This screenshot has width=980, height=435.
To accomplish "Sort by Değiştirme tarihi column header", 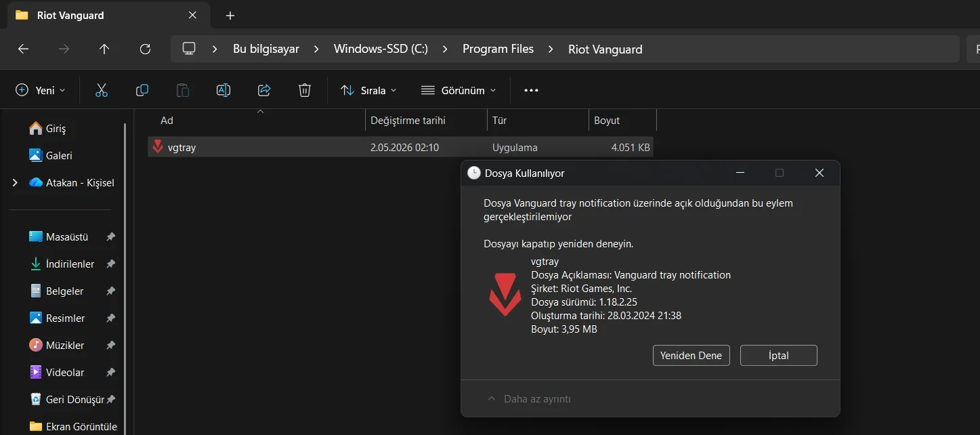I will (x=426, y=120).
